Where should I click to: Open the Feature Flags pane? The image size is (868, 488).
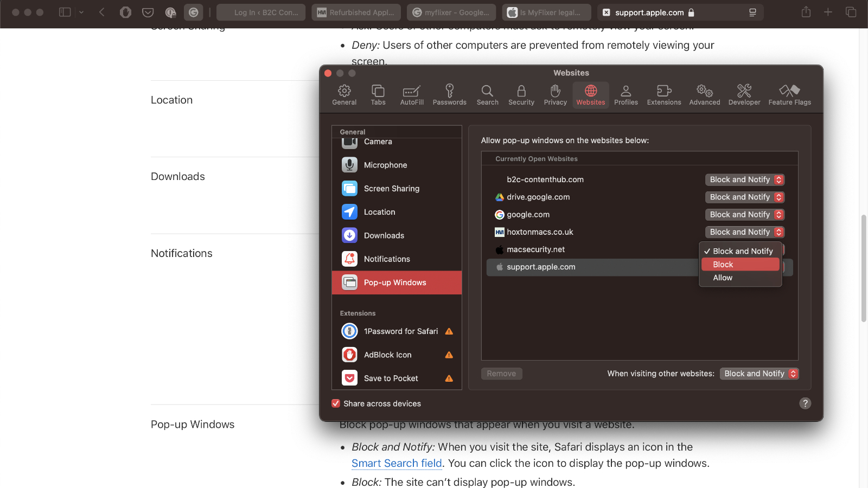coord(789,95)
